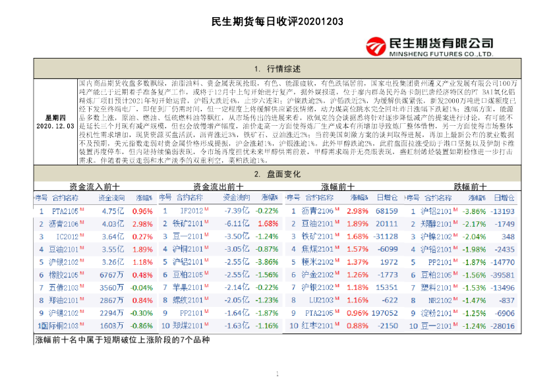
Task: Click the M marker beside 沪铝2101 in 跌幅前十
Action: click(x=455, y=208)
